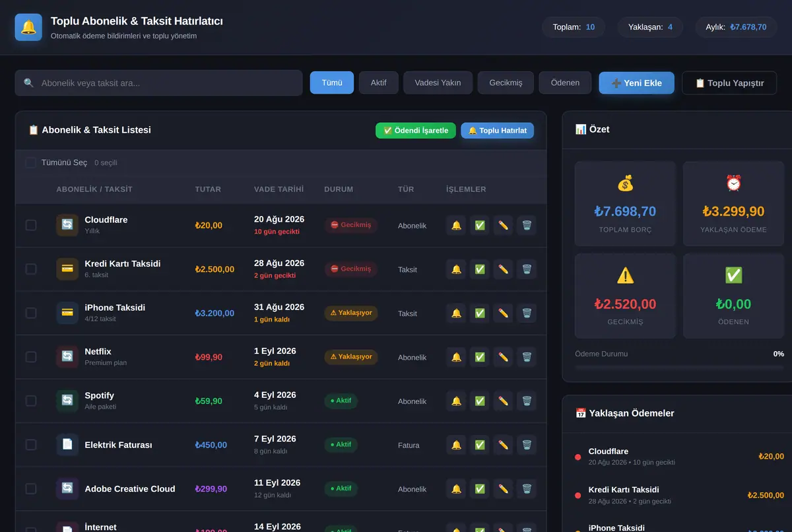Open Toplu Yapıştır bulk paste

729,83
